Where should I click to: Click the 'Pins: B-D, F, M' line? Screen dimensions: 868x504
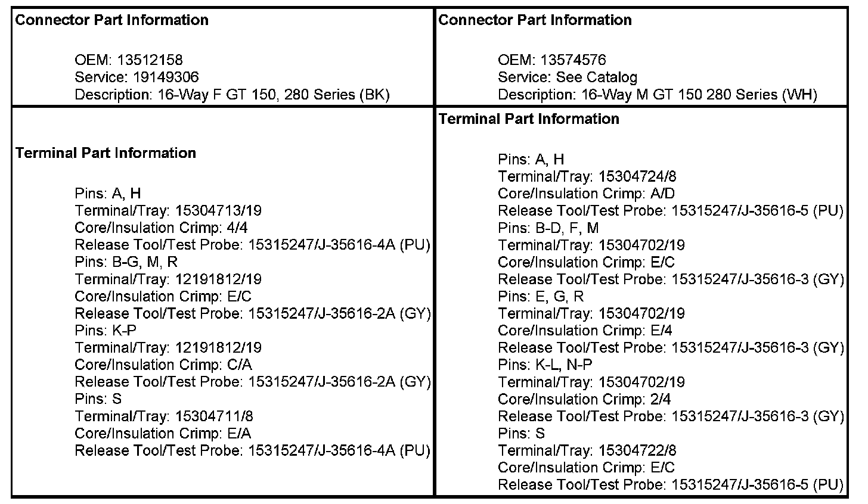548,228
